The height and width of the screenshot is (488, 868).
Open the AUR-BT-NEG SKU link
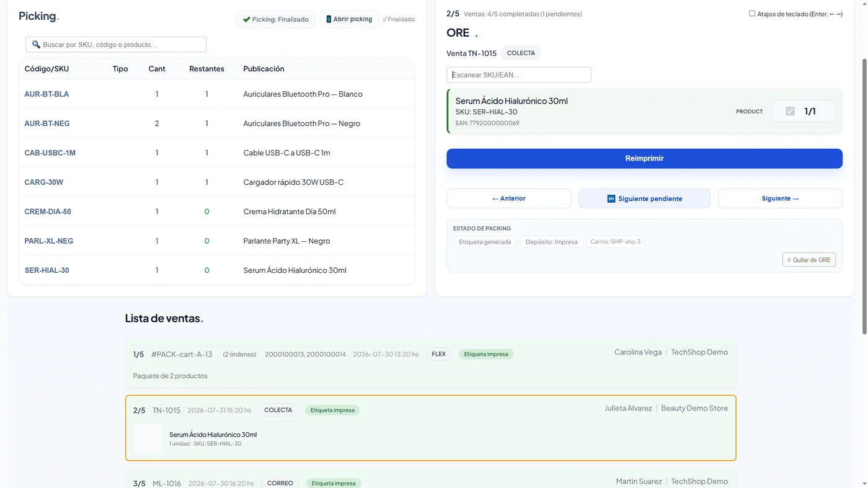47,123
